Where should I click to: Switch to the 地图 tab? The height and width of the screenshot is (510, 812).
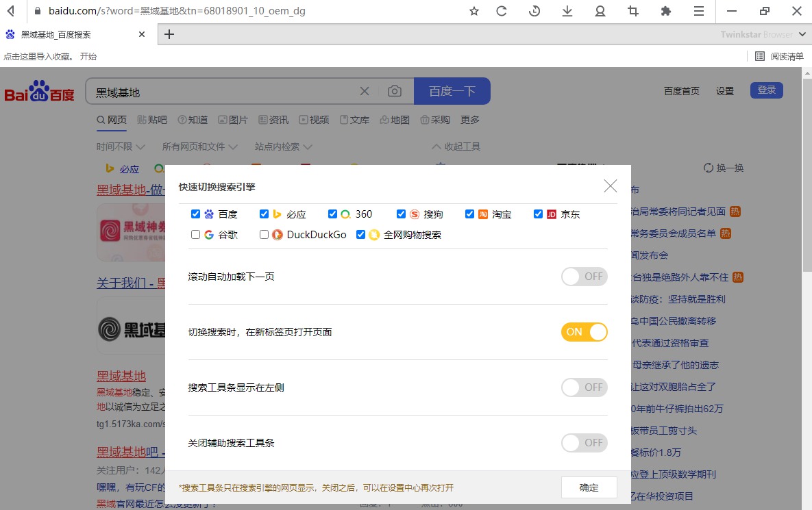pyautogui.click(x=395, y=120)
